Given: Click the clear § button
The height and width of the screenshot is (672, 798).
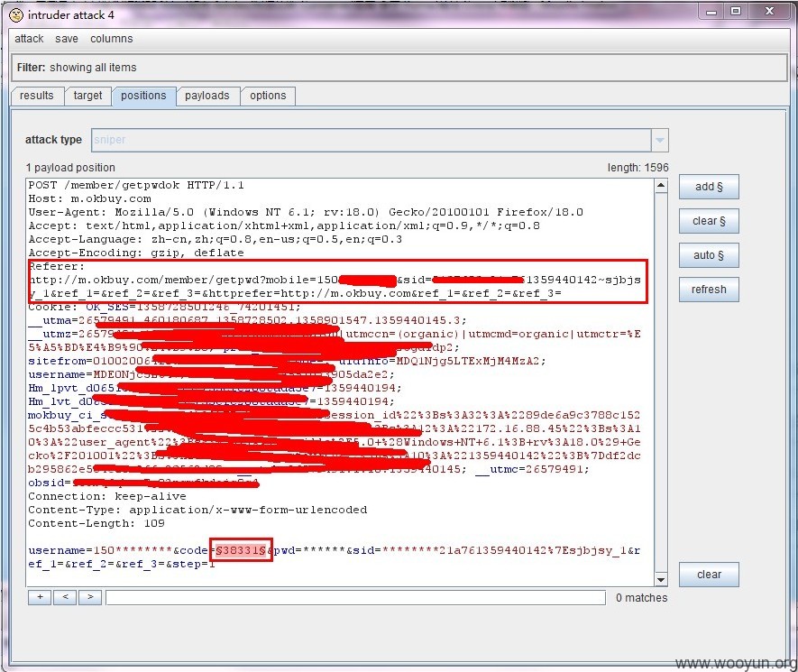Looking at the screenshot, I should [709, 221].
